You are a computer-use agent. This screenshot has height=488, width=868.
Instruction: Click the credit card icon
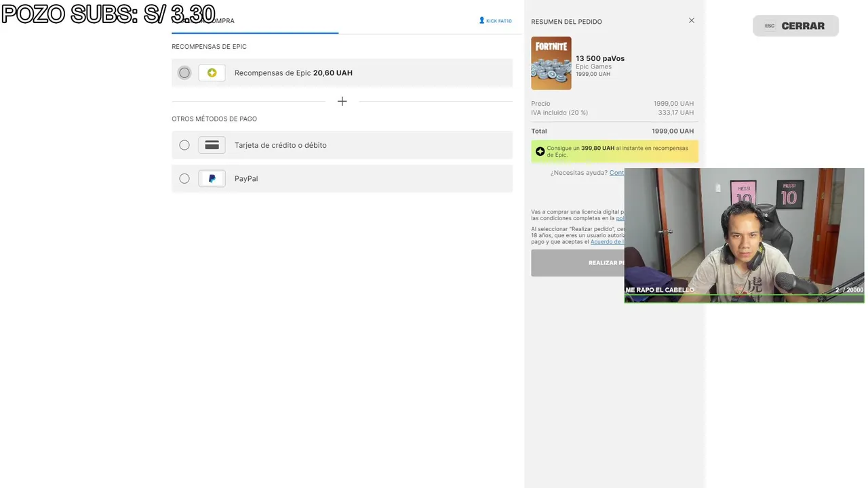212,145
